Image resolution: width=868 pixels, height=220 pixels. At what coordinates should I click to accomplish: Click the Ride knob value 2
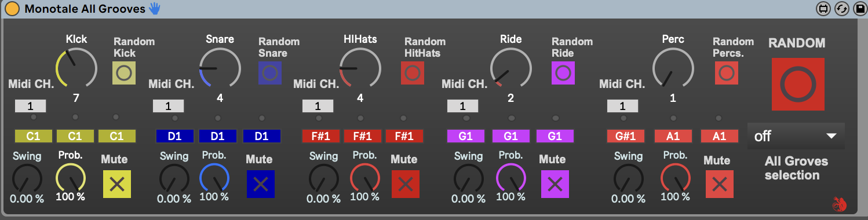[x=510, y=98]
